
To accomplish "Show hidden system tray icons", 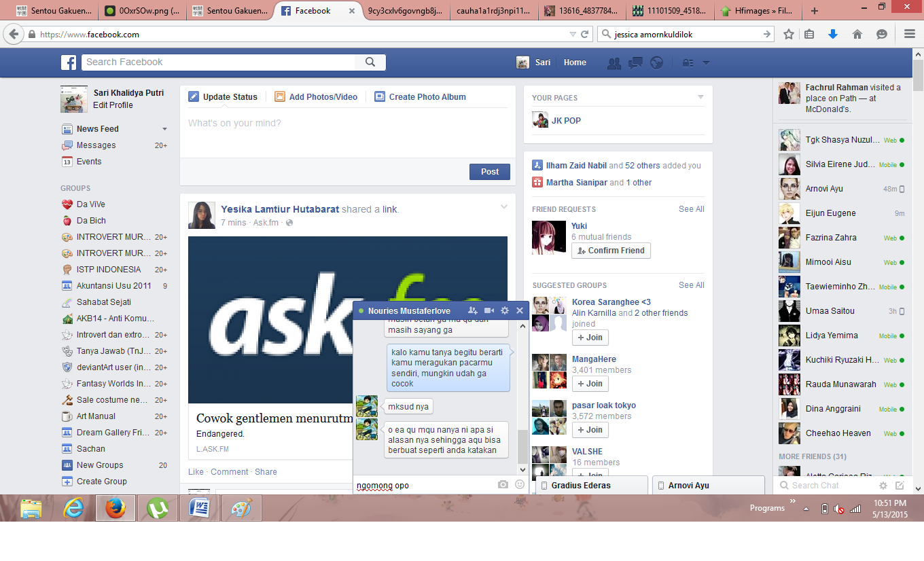I will tap(806, 509).
